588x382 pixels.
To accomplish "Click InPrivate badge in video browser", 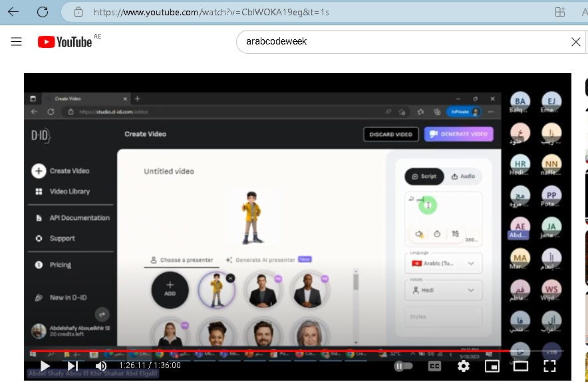I will tap(464, 112).
